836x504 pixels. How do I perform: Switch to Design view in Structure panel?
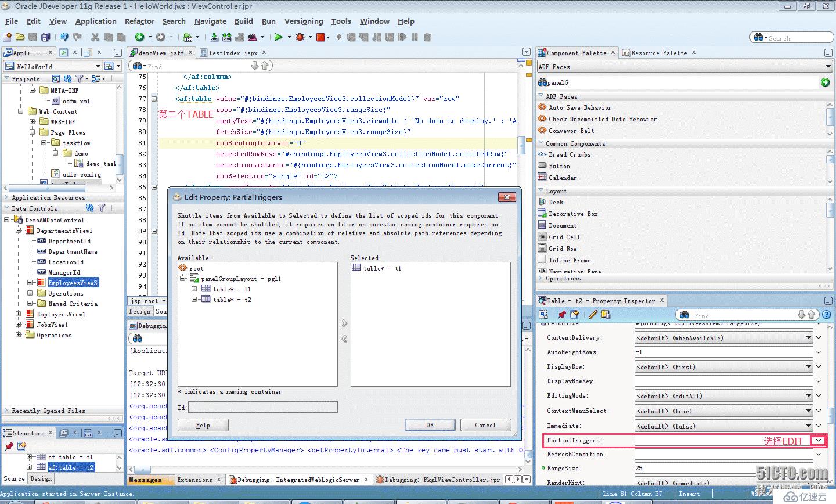(41, 479)
